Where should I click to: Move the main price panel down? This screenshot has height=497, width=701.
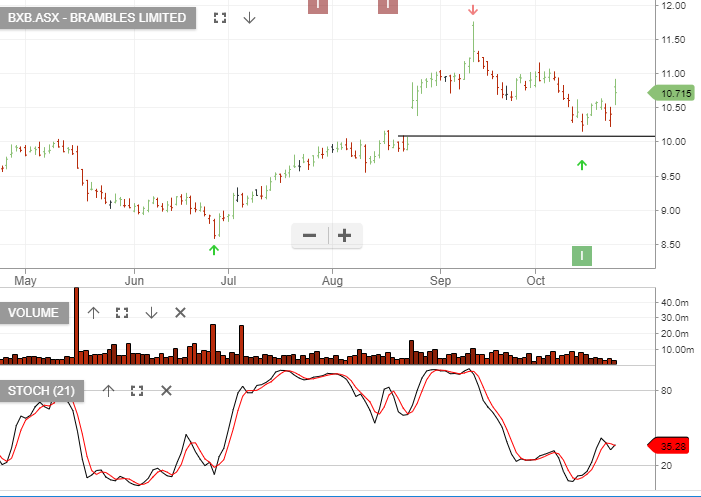[x=250, y=18]
